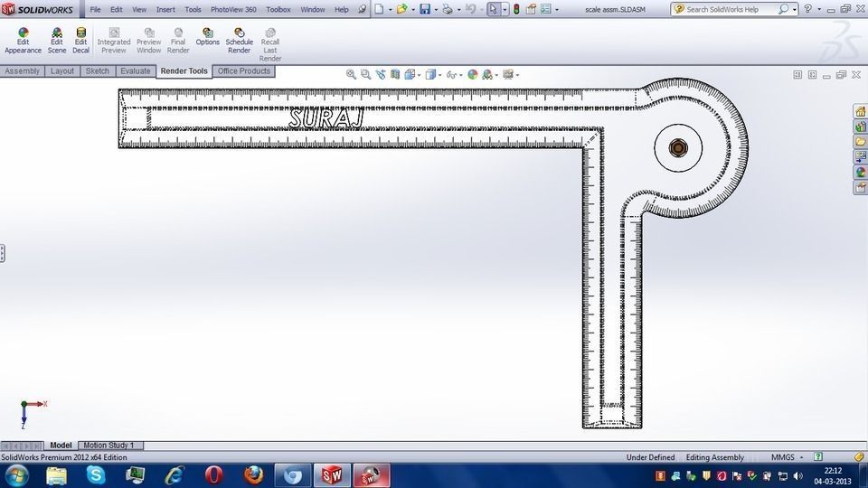The image size is (868, 488).
Task: Select the Motion Study 1 tab
Action: [109, 445]
